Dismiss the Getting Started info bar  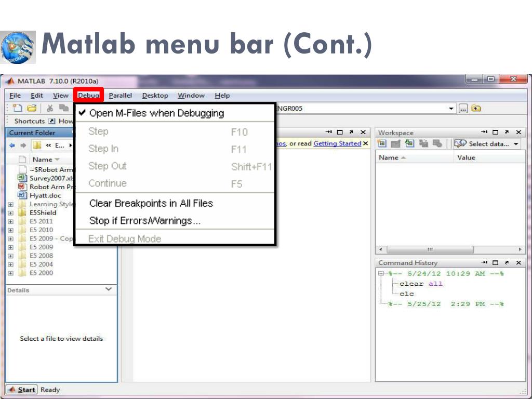tap(365, 143)
